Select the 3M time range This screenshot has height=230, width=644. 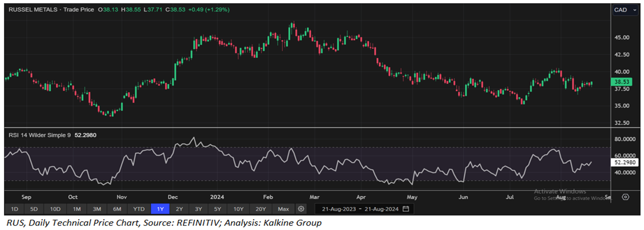tap(97, 209)
